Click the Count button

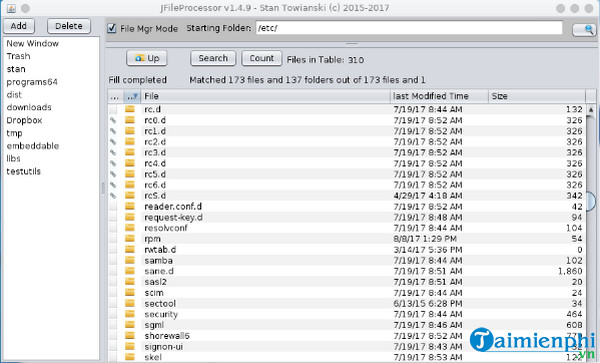pos(262,58)
